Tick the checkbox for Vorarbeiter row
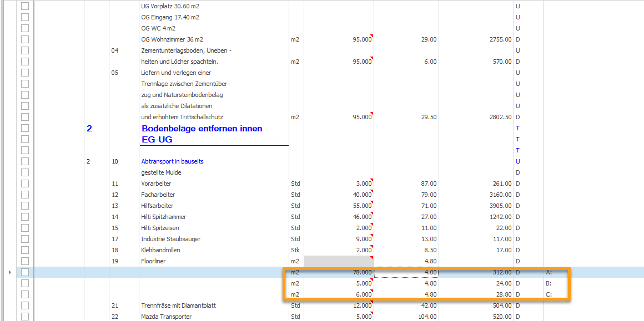The height and width of the screenshot is (321, 644). pos(25,184)
